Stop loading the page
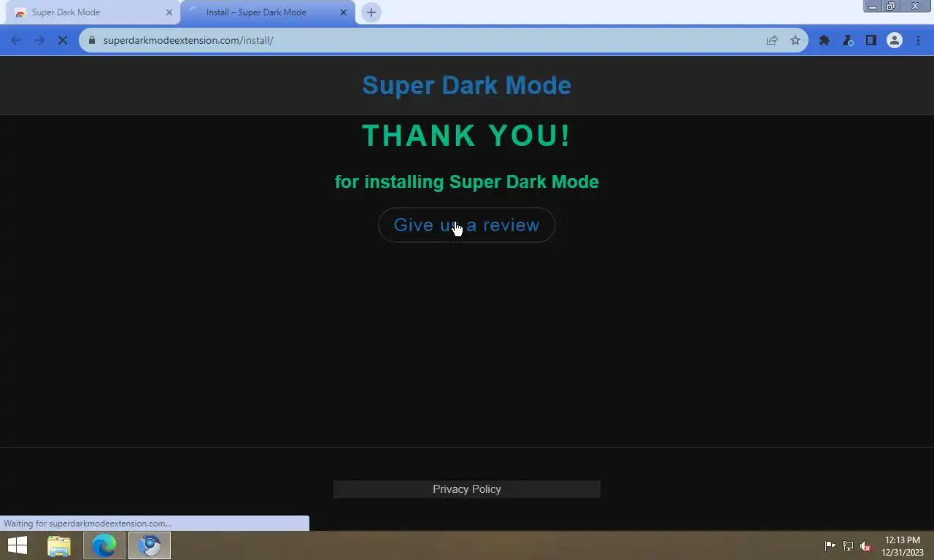The width and height of the screenshot is (934, 560). pos(63,40)
